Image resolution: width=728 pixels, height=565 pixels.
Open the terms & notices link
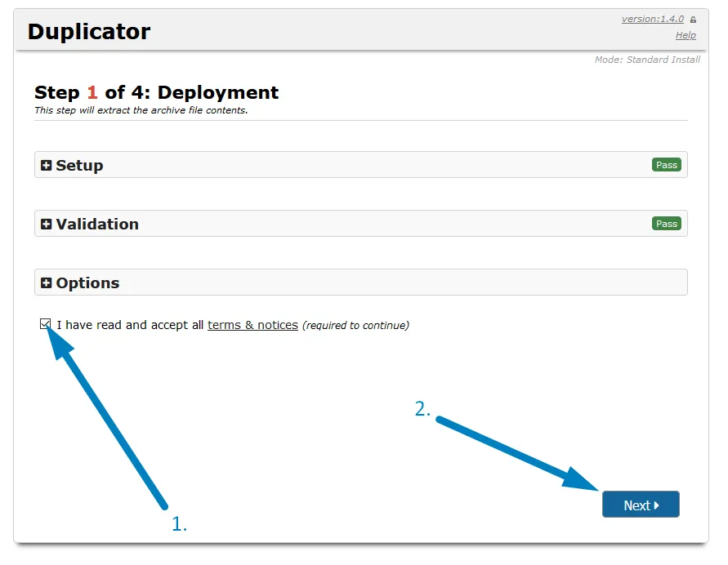coord(252,325)
